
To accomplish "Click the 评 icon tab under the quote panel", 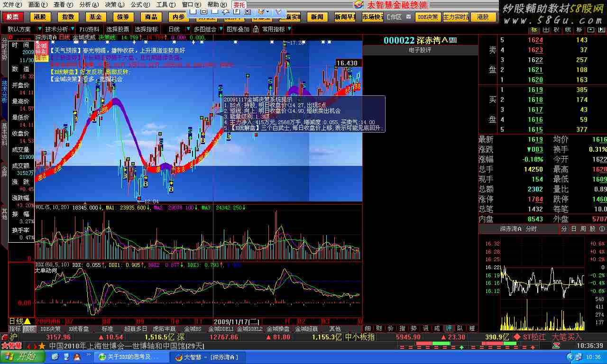I will 449,328.
